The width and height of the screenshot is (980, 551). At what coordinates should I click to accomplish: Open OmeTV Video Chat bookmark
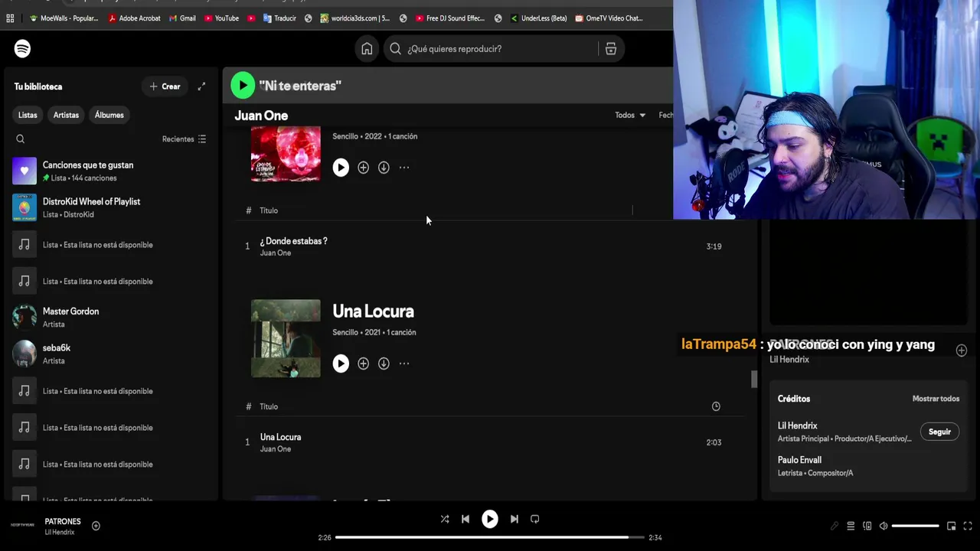tap(609, 18)
